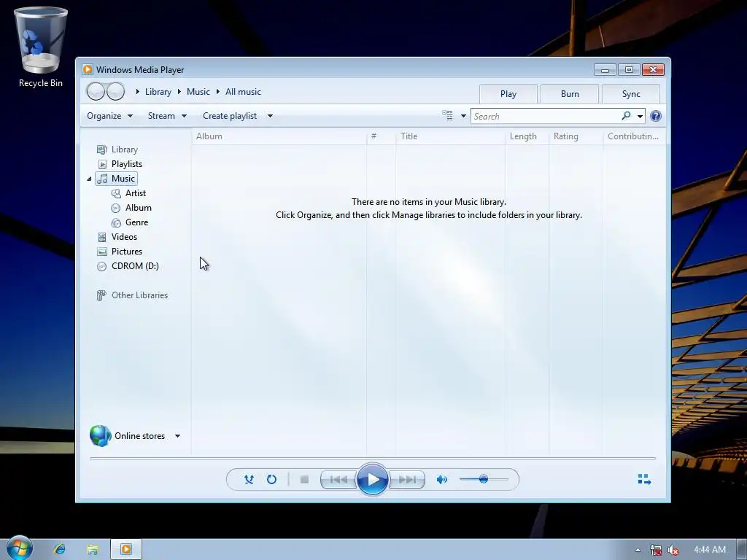The width and height of the screenshot is (747, 560).
Task: Turn on shuffle in the playback controls
Action: [x=249, y=479]
